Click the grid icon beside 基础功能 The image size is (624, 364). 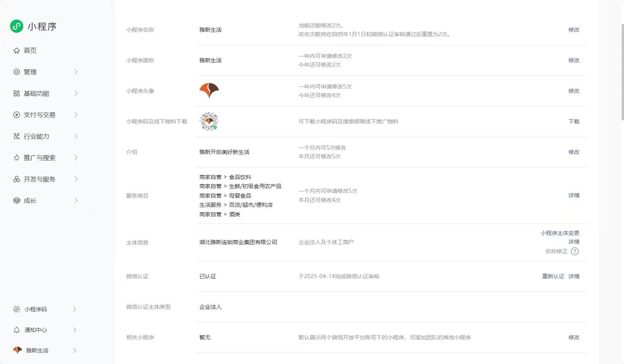[17, 93]
